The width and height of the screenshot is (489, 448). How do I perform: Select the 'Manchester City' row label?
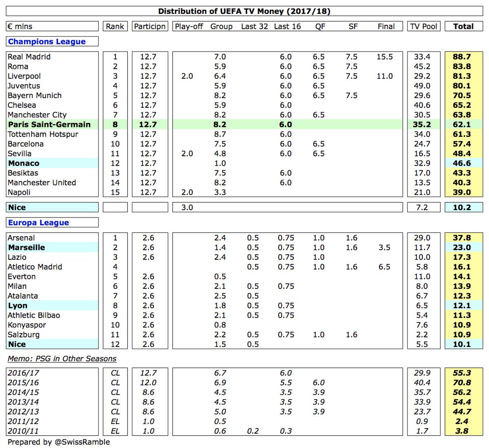(x=37, y=115)
